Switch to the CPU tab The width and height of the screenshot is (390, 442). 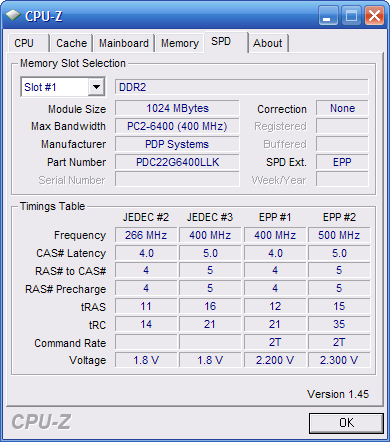[29, 43]
